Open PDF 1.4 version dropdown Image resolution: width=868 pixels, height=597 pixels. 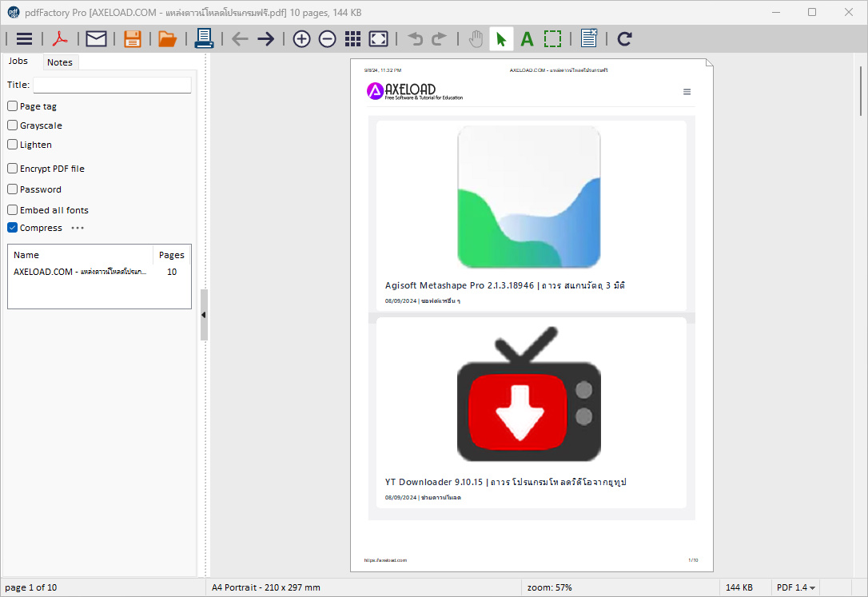point(796,587)
